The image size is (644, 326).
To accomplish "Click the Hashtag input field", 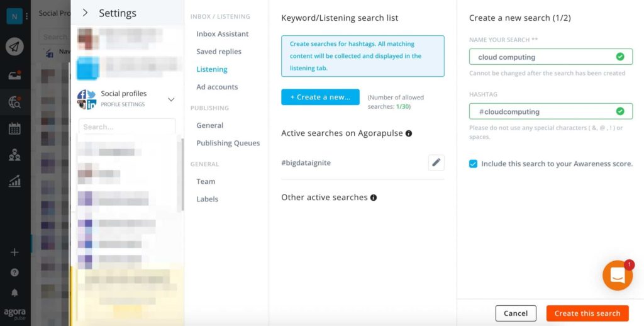I will [x=551, y=111].
